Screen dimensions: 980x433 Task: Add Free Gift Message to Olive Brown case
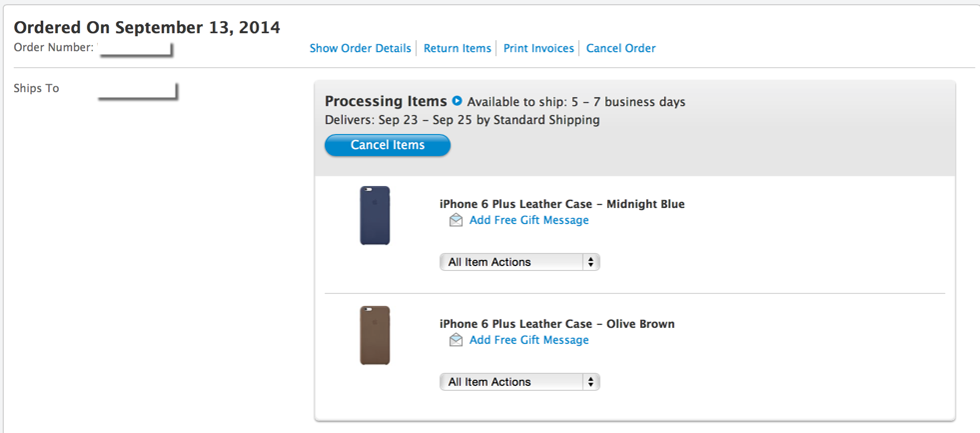click(x=528, y=340)
